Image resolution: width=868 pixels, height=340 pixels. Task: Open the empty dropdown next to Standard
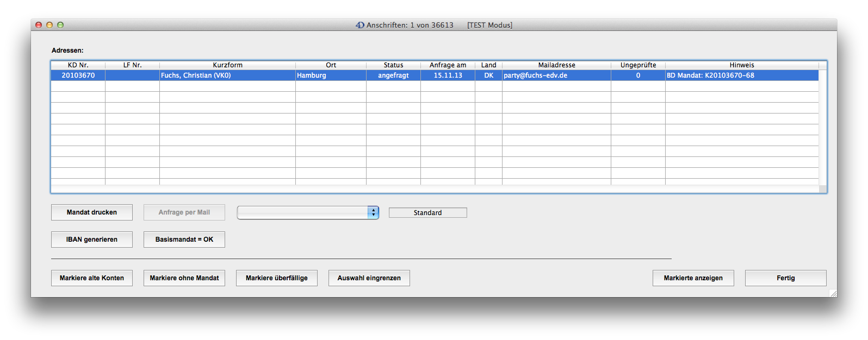308,213
